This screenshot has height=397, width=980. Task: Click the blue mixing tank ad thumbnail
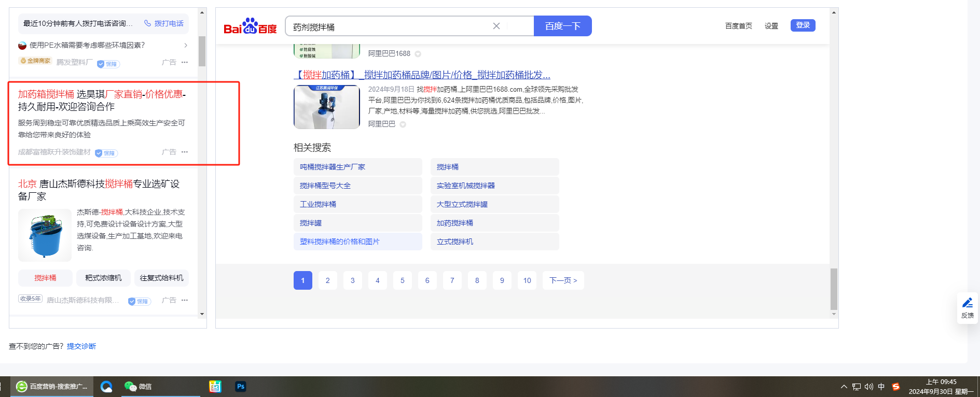tap(45, 235)
